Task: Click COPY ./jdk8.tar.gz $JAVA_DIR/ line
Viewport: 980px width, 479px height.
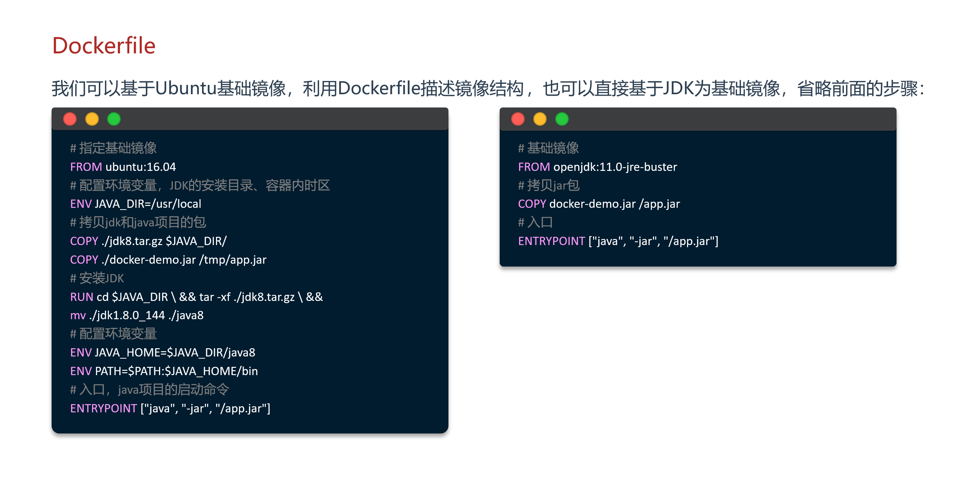Action: point(148,241)
